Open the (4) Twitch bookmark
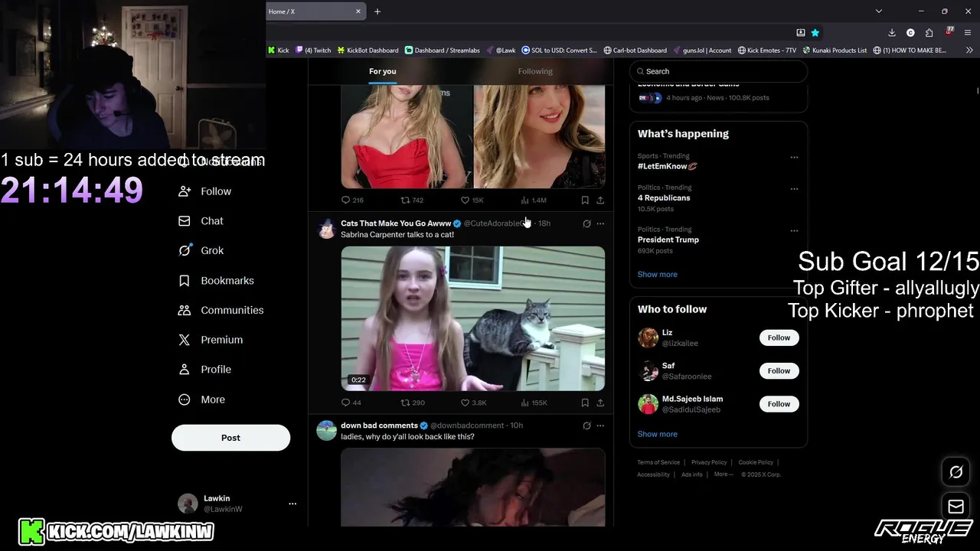This screenshot has height=551, width=980. coord(313,51)
